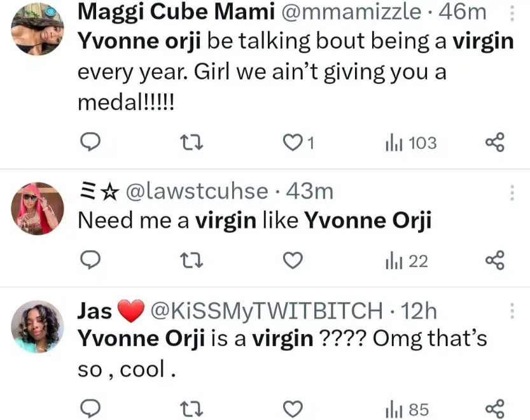
Task: Open the pink-haired @lawstcuhse avatar
Action: coord(38,208)
